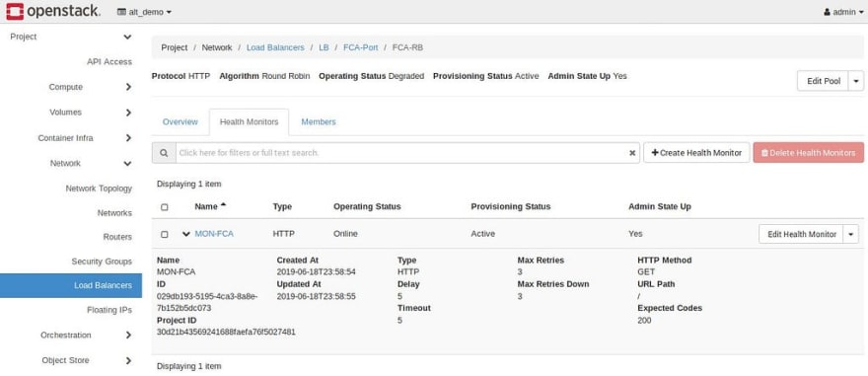Viewport: 868px width, 376px height.
Task: Expand the Orchestration sidebar section
Action: click(x=128, y=335)
